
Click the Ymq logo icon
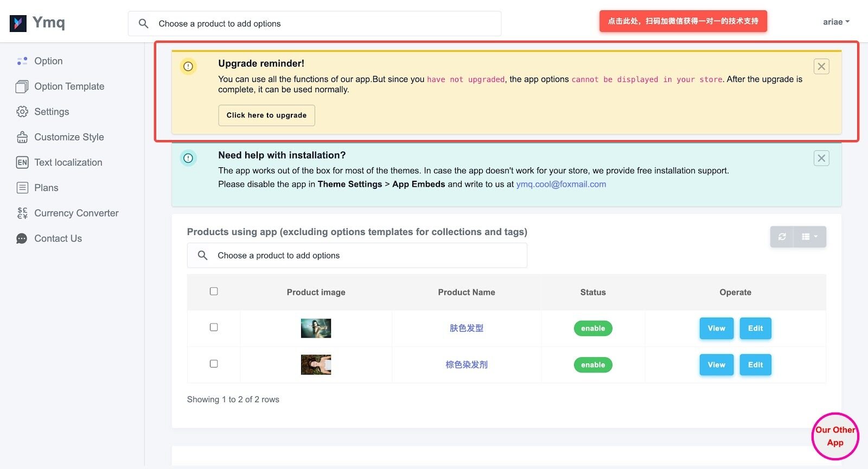(x=18, y=23)
